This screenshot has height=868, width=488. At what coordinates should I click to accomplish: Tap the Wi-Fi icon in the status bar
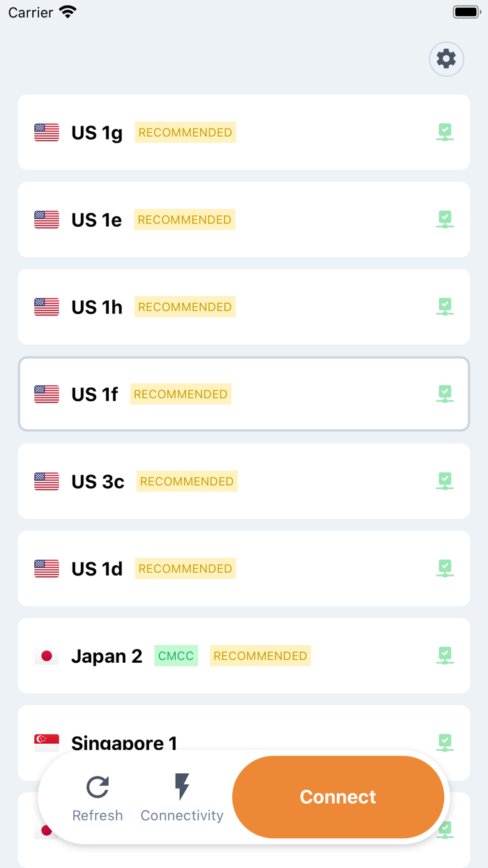click(67, 11)
